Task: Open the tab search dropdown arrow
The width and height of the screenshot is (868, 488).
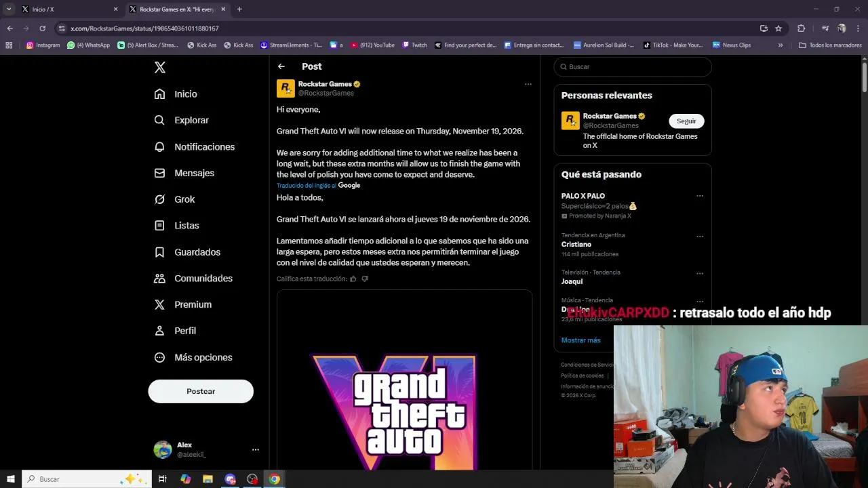Action: pyautogui.click(x=9, y=9)
